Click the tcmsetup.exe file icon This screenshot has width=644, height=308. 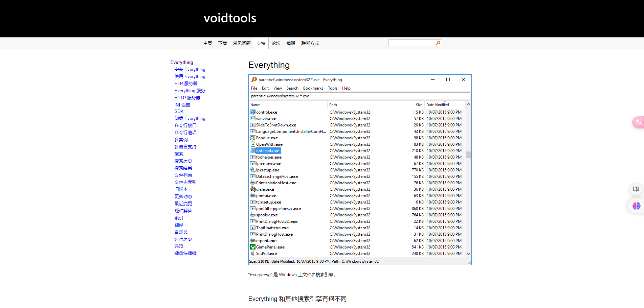click(x=252, y=202)
